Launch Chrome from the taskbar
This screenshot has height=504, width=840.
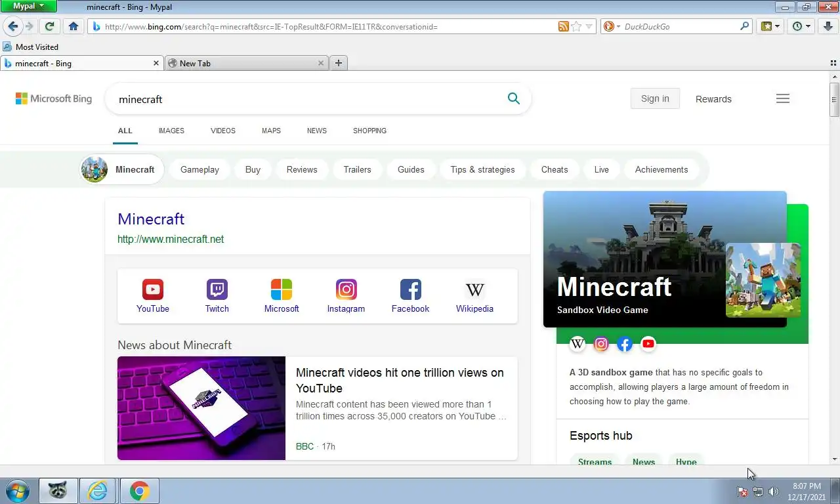(x=139, y=491)
